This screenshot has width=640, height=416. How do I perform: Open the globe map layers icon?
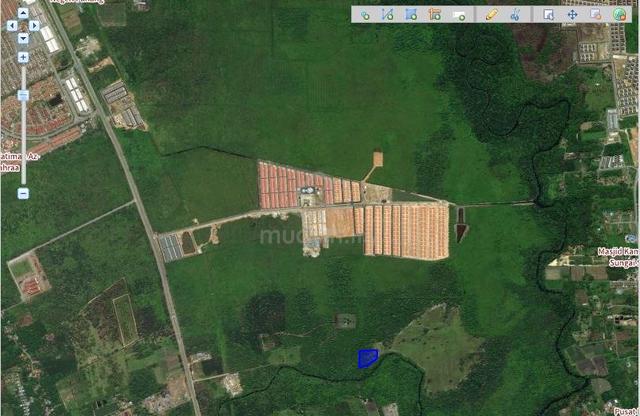pyautogui.click(x=619, y=15)
